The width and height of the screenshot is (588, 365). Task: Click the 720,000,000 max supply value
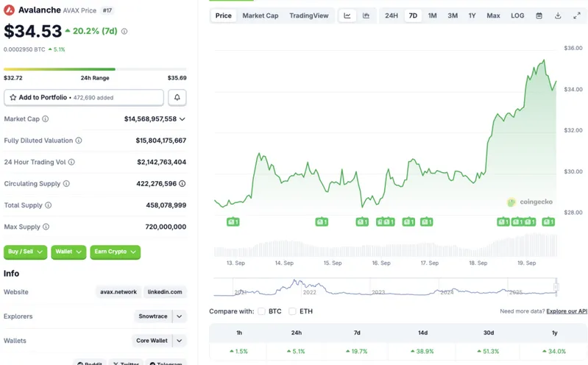166,227
